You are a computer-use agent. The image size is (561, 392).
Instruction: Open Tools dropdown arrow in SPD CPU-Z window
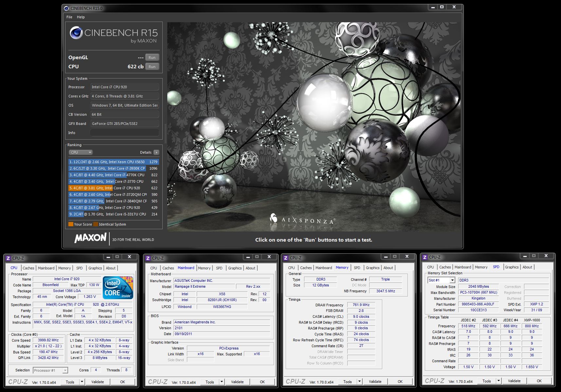[499, 381]
